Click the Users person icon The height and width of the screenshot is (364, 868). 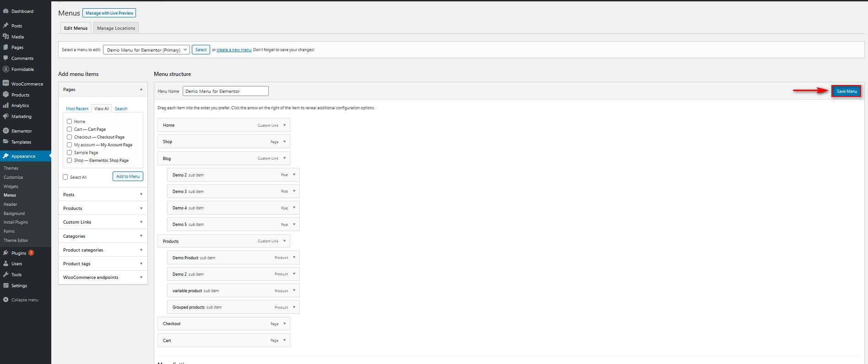[6, 263]
